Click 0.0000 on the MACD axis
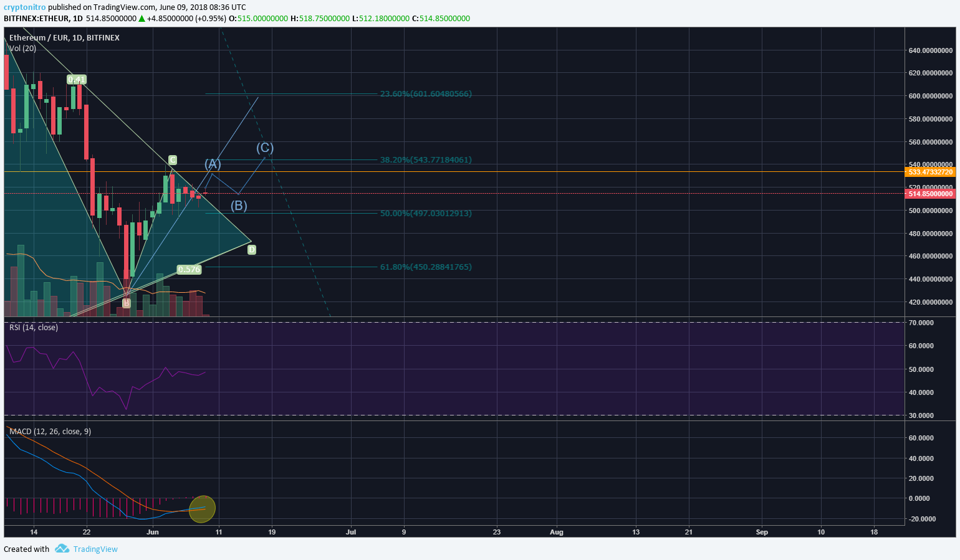 pyautogui.click(x=919, y=498)
